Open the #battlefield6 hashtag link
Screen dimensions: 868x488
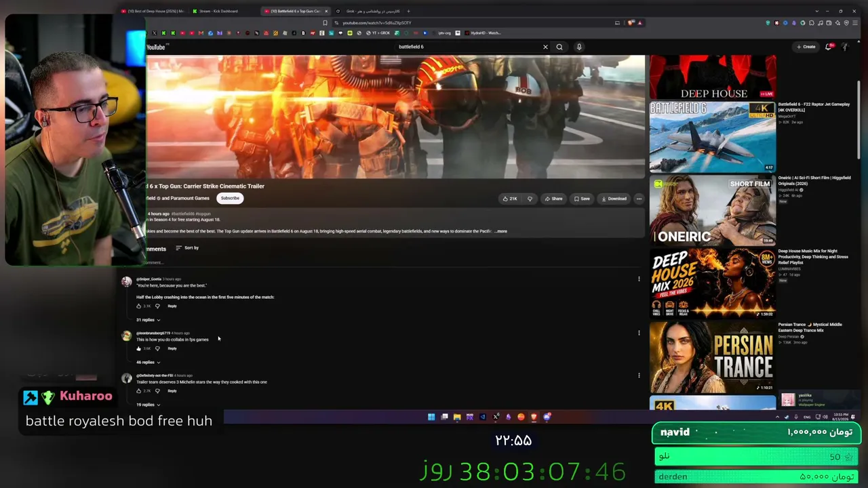point(183,213)
